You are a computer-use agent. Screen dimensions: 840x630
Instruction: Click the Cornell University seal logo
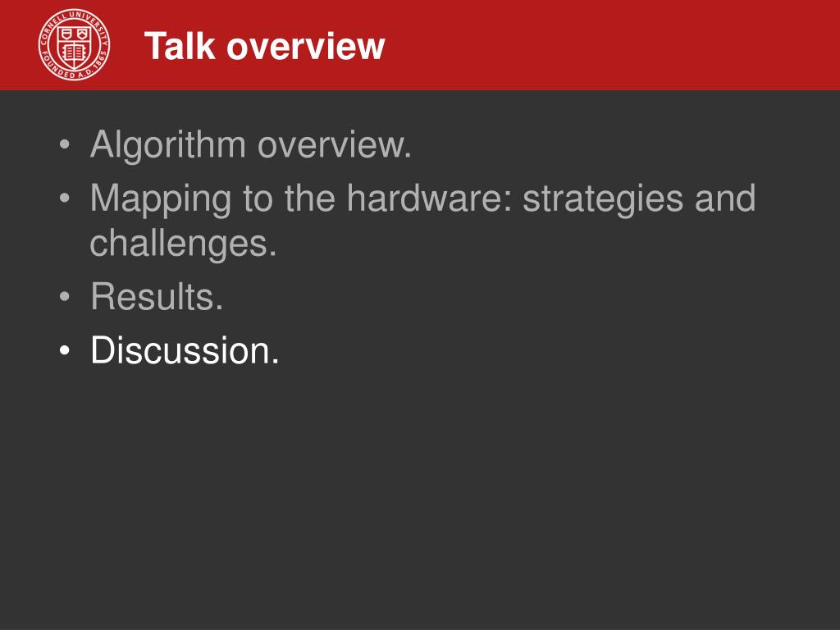pyautogui.click(x=75, y=44)
